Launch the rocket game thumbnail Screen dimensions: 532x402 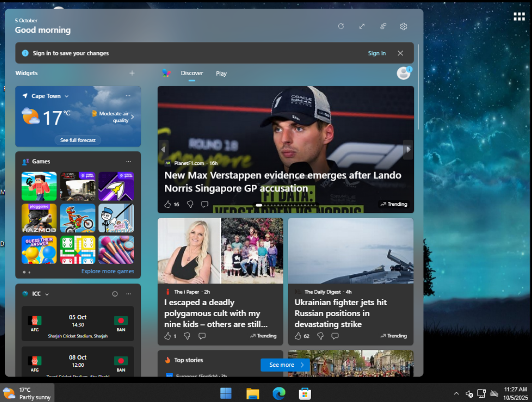point(116,186)
